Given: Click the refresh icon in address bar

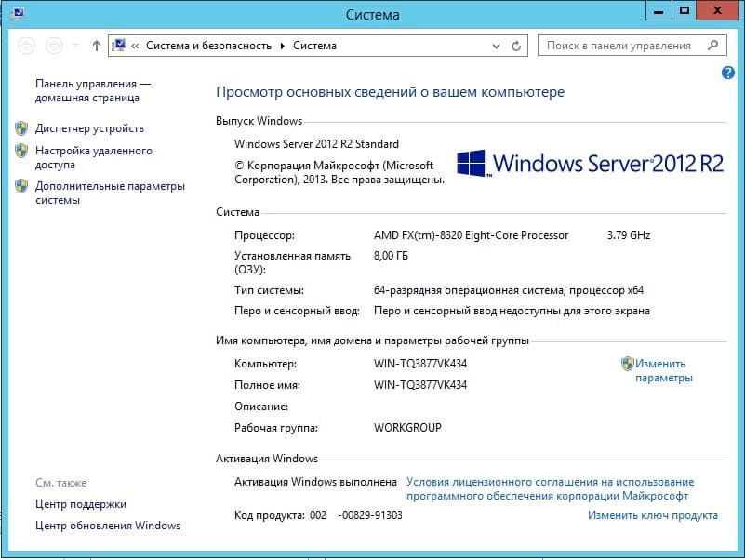Looking at the screenshot, I should [516, 47].
